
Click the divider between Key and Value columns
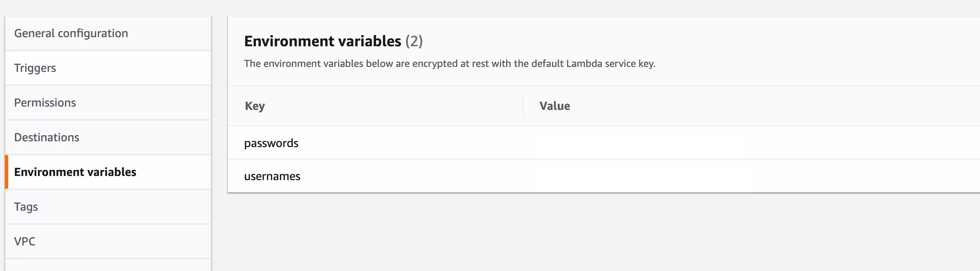[x=523, y=106]
